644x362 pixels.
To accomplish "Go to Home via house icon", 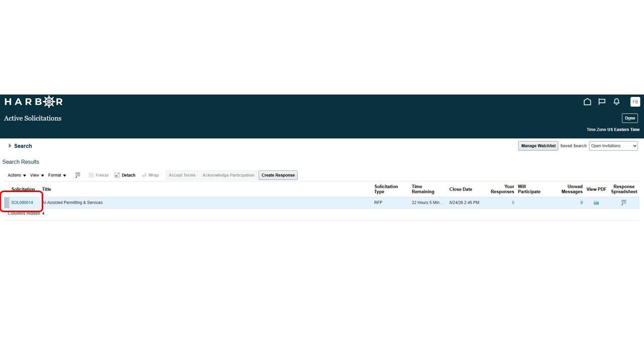I will 587,102.
